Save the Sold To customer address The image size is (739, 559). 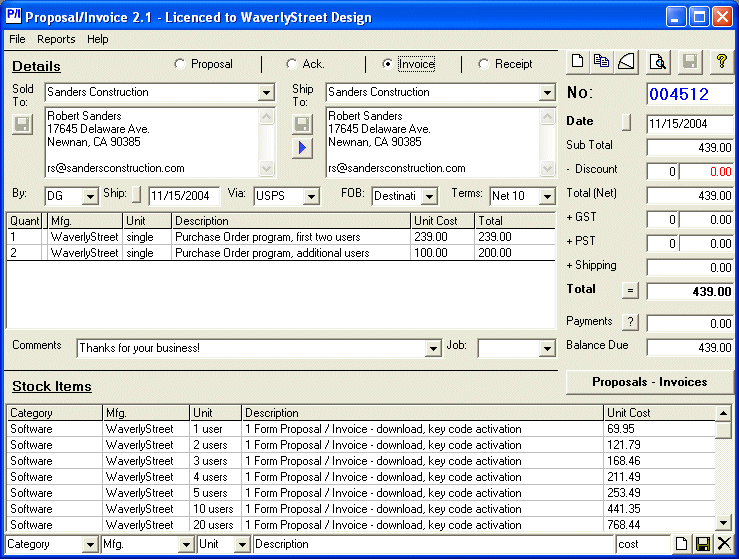coord(23,124)
